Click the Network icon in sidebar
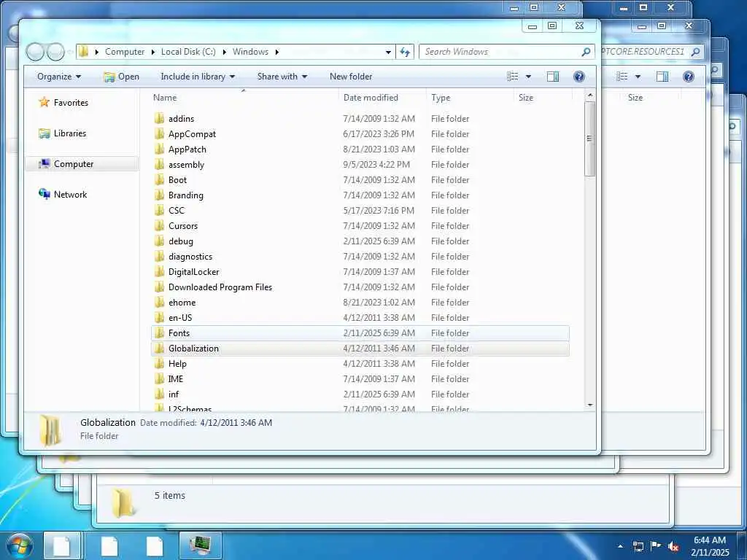The width and height of the screenshot is (747, 560). click(x=44, y=194)
